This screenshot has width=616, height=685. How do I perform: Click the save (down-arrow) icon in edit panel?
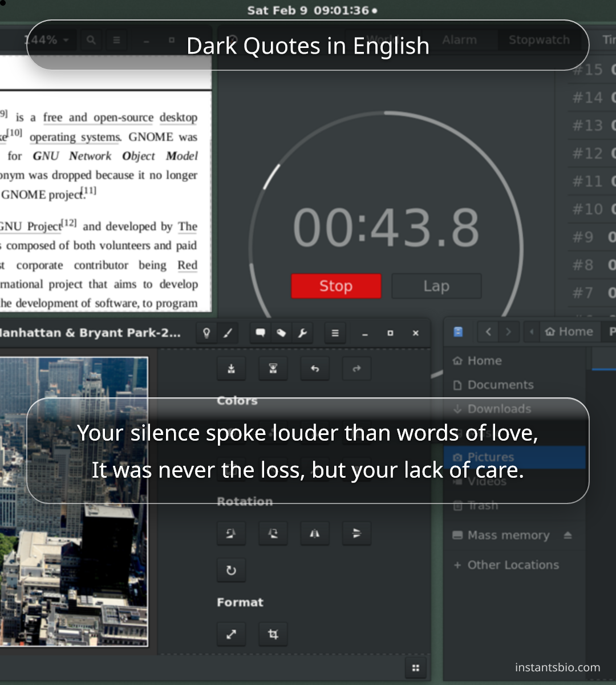click(x=231, y=369)
